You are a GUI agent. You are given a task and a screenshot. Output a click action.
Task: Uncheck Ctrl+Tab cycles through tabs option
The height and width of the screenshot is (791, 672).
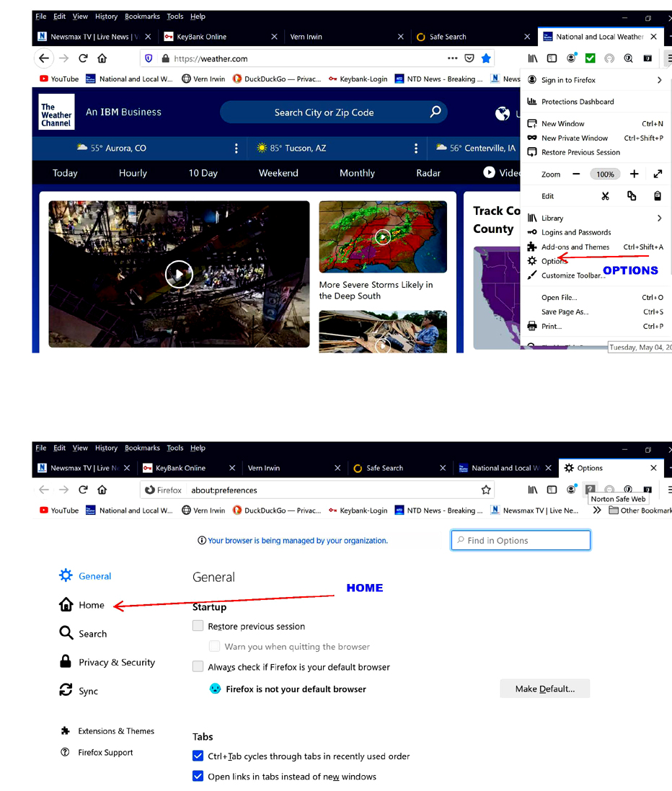point(198,756)
